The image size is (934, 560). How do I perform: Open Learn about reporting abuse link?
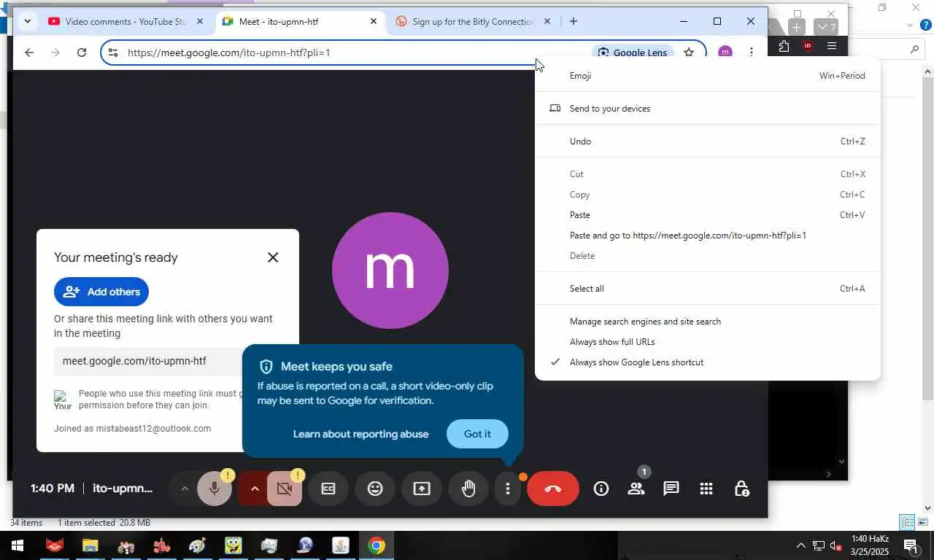coord(360,434)
